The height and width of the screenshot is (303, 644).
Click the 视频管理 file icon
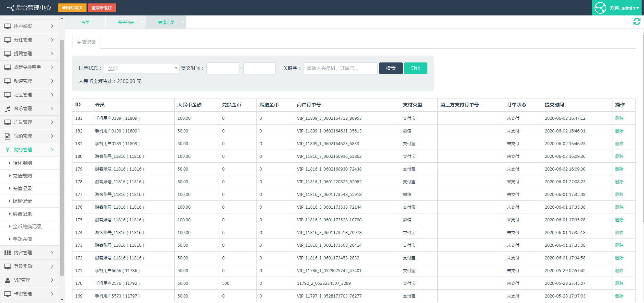(x=8, y=136)
